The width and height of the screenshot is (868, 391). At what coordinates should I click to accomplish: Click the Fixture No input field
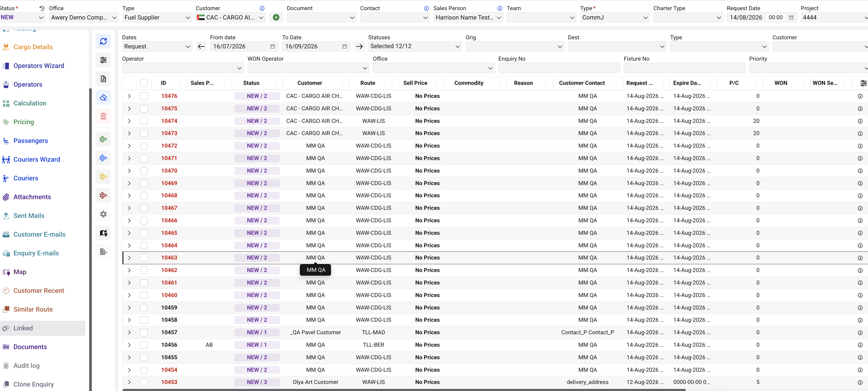coord(684,68)
